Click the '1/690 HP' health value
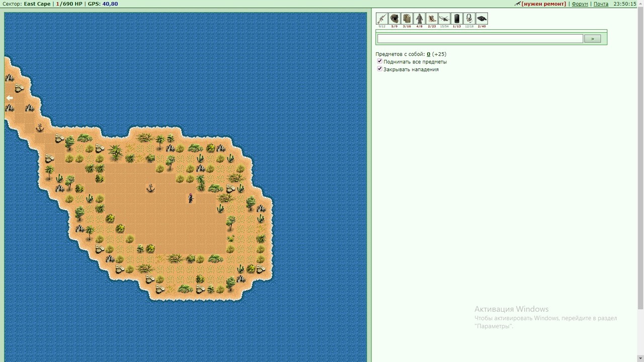 point(69,4)
